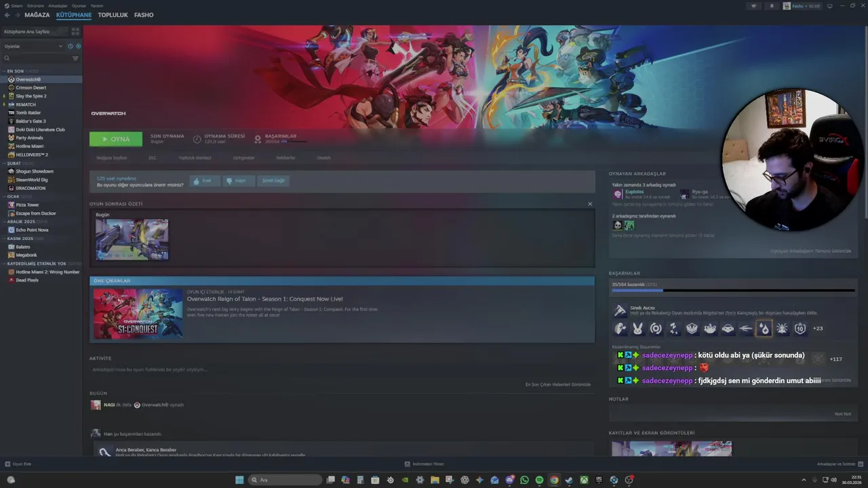Click the spider achievement icon

[x=782, y=329]
